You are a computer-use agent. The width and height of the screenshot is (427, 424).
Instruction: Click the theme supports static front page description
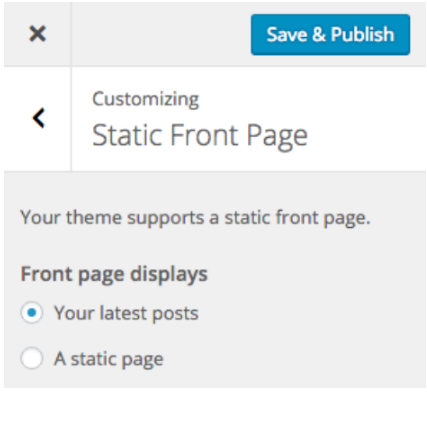coord(195,218)
